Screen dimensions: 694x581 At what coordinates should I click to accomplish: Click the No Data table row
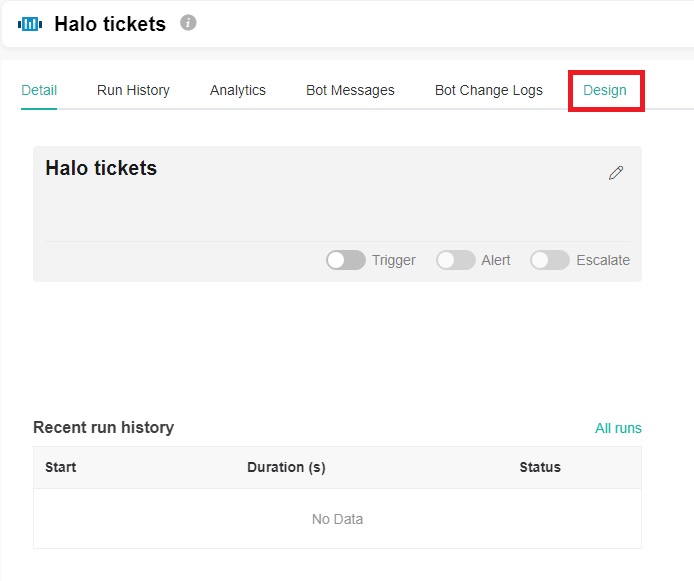[337, 519]
